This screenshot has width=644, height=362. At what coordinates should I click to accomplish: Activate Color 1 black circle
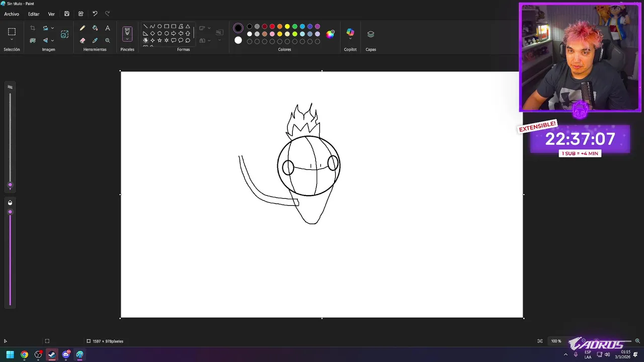point(238,28)
